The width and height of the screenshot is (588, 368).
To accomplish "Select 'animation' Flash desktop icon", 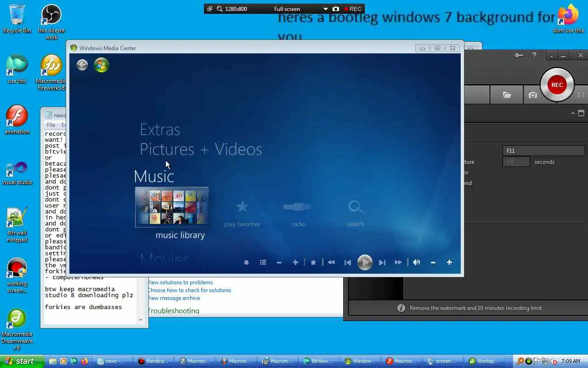I will [17, 120].
